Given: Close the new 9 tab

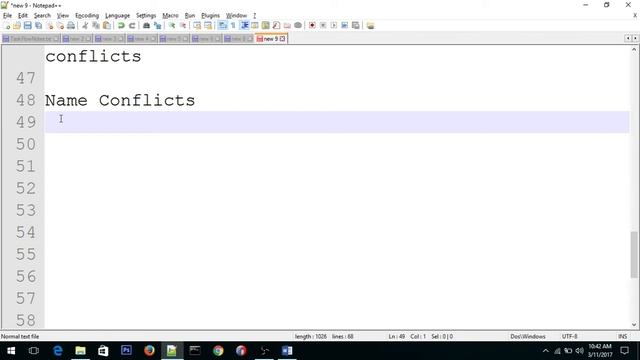Looking at the screenshot, I should pos(282,39).
